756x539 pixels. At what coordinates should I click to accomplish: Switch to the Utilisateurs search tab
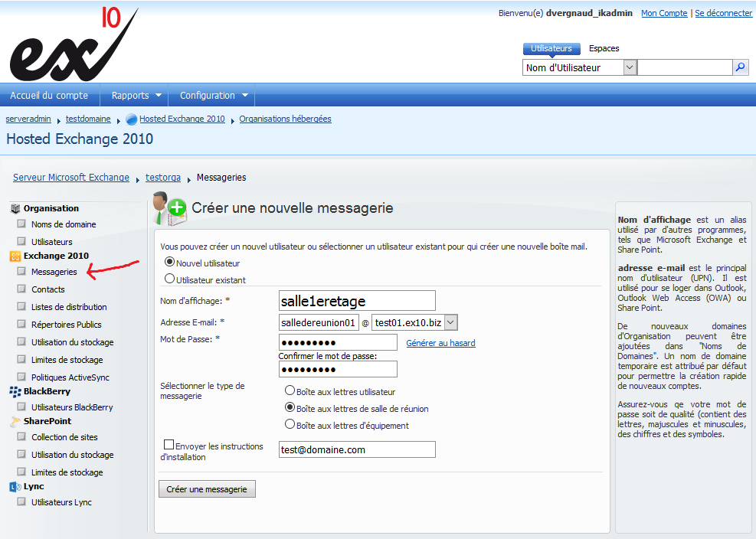click(551, 49)
